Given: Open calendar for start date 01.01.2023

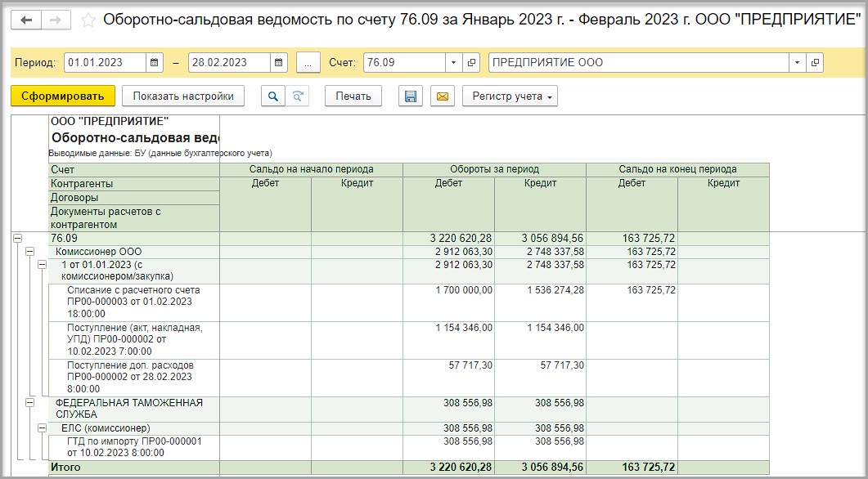Looking at the screenshot, I should click(155, 62).
